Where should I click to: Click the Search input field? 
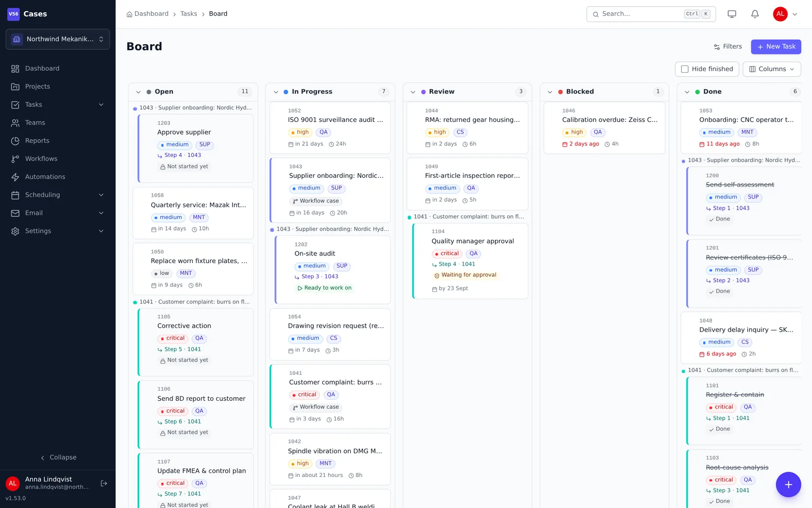click(x=651, y=14)
